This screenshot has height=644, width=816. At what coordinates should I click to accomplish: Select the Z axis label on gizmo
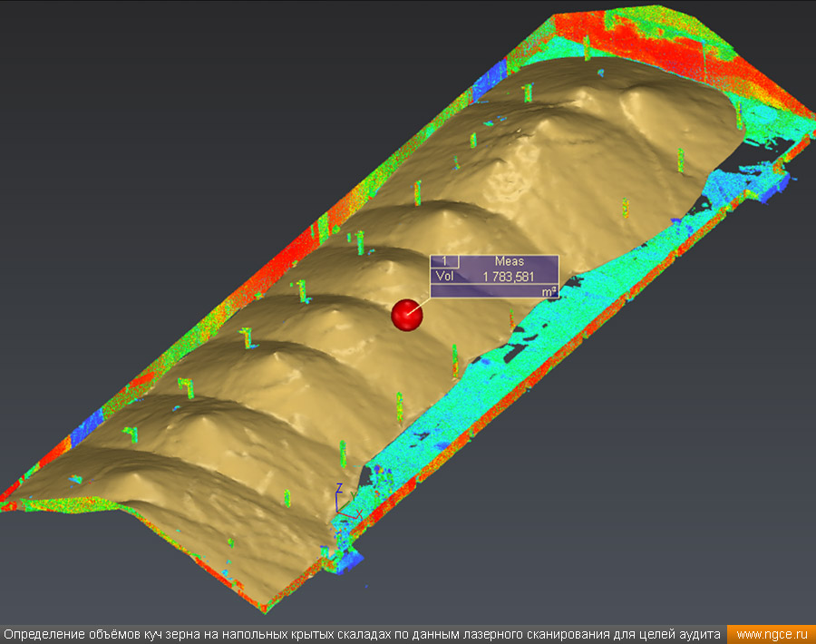pos(338,487)
